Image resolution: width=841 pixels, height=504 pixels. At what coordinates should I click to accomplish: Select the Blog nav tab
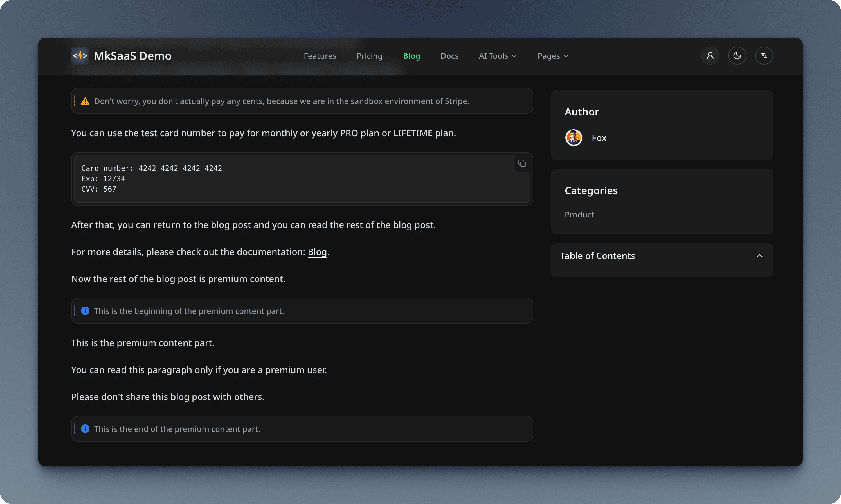tap(411, 56)
